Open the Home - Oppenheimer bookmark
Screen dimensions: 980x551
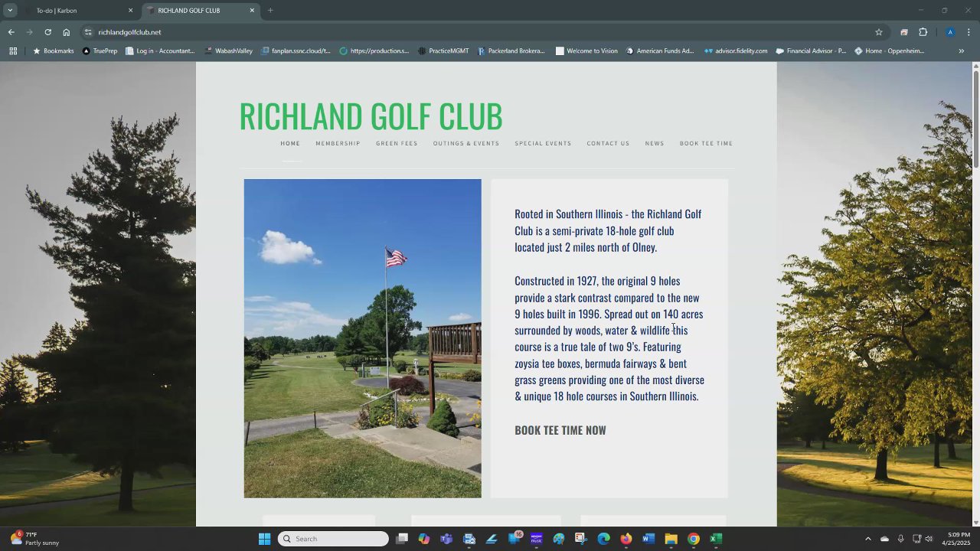[890, 51]
